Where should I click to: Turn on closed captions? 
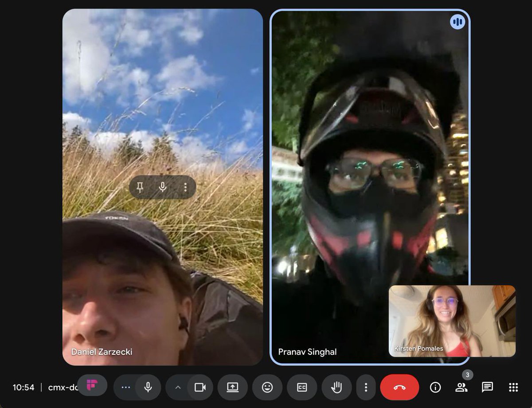(302, 387)
